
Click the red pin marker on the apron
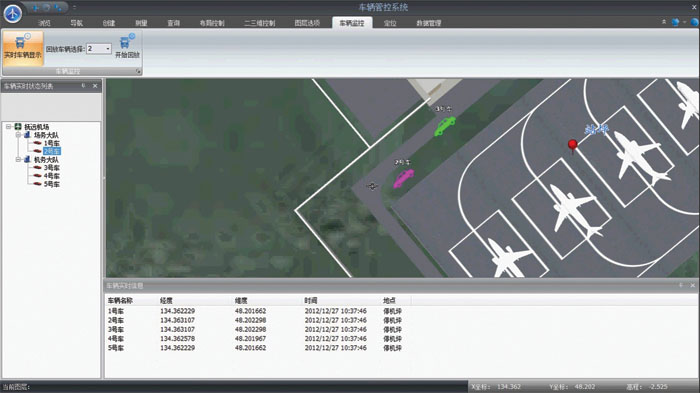click(572, 146)
